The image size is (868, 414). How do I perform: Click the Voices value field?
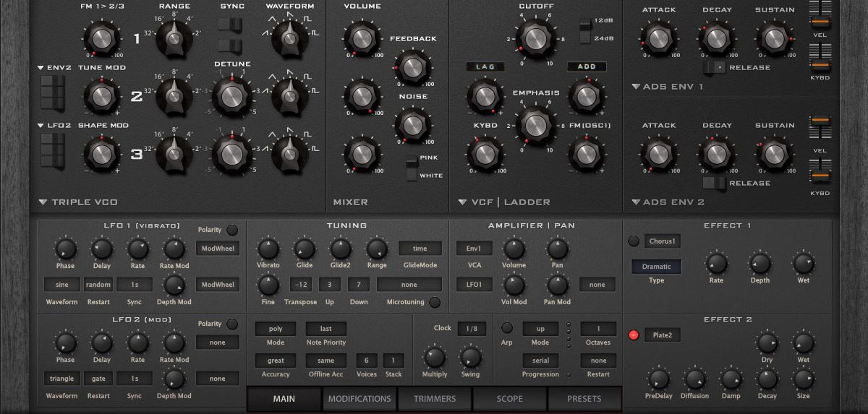click(x=367, y=361)
